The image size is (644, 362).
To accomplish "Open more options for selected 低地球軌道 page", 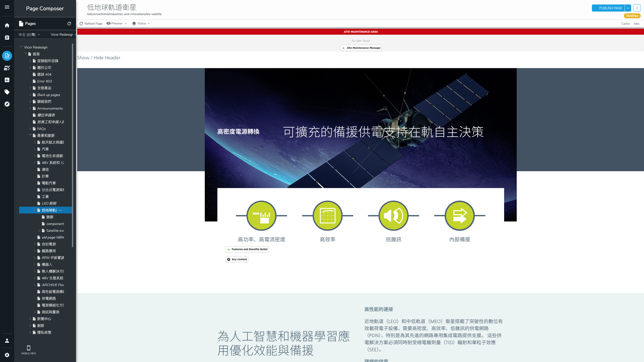I will pyautogui.click(x=60, y=210).
